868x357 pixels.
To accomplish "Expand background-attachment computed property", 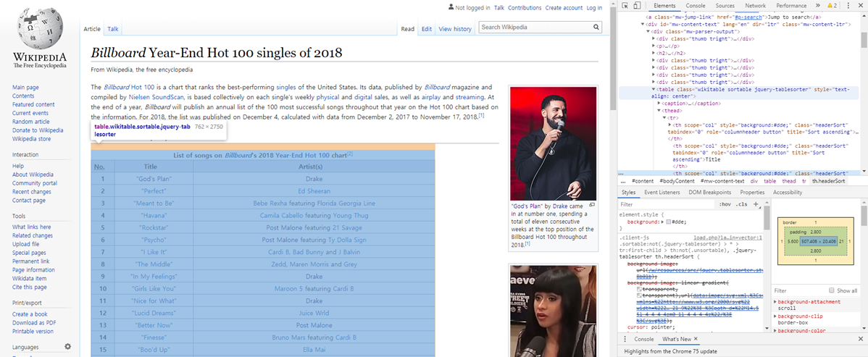I will click(775, 302).
